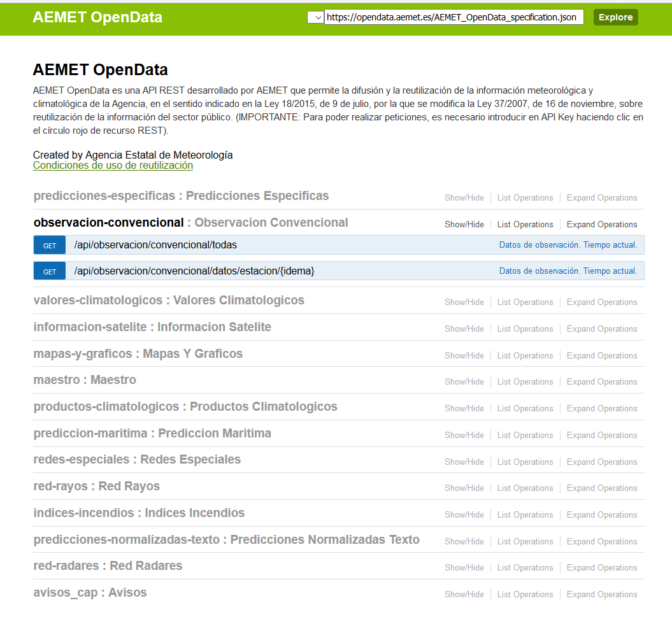Click Expand Operations for observacion-convencional

click(602, 224)
